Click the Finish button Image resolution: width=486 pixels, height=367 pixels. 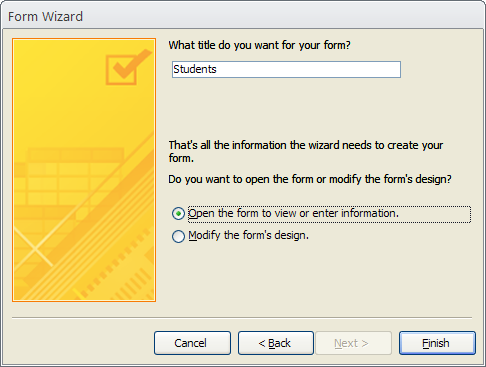click(x=437, y=343)
